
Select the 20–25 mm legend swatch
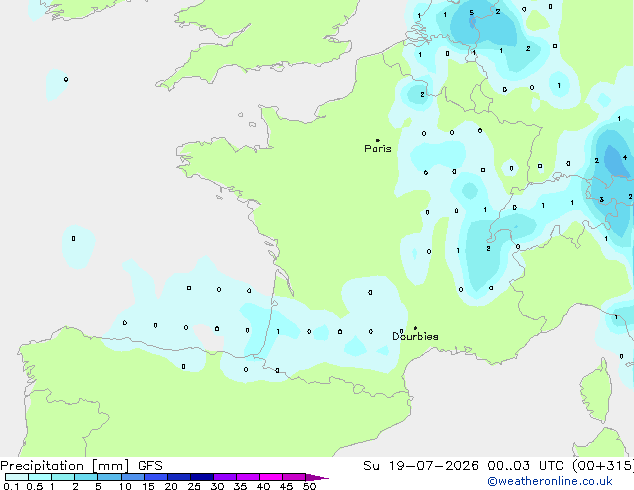179,477
